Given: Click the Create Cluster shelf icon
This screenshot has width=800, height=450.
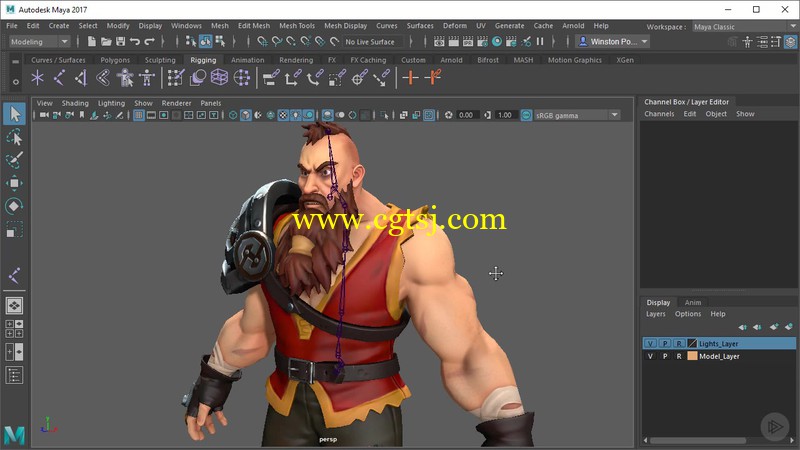Looking at the screenshot, I should point(241,78).
